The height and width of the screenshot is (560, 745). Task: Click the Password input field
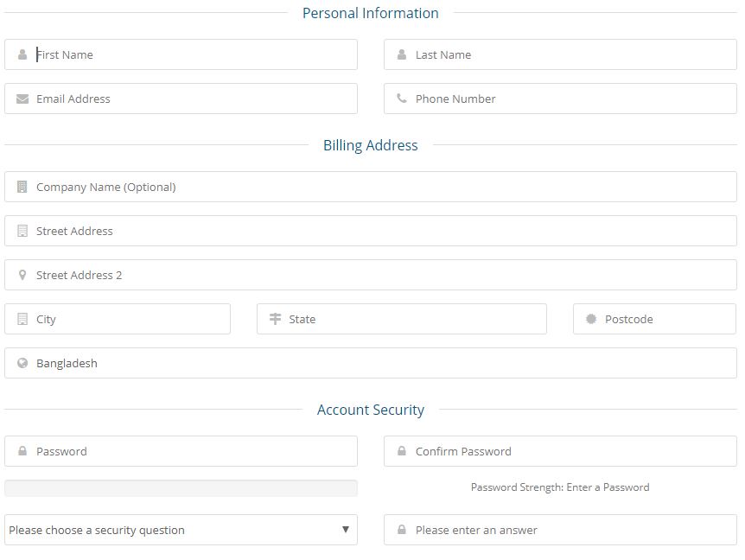point(190,451)
